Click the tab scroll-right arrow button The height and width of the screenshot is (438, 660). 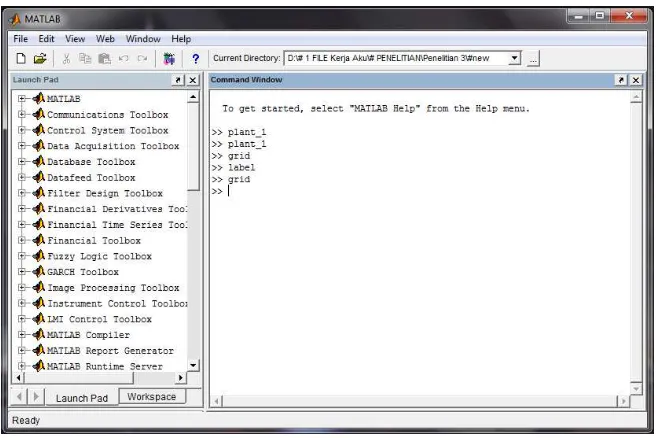(x=36, y=396)
